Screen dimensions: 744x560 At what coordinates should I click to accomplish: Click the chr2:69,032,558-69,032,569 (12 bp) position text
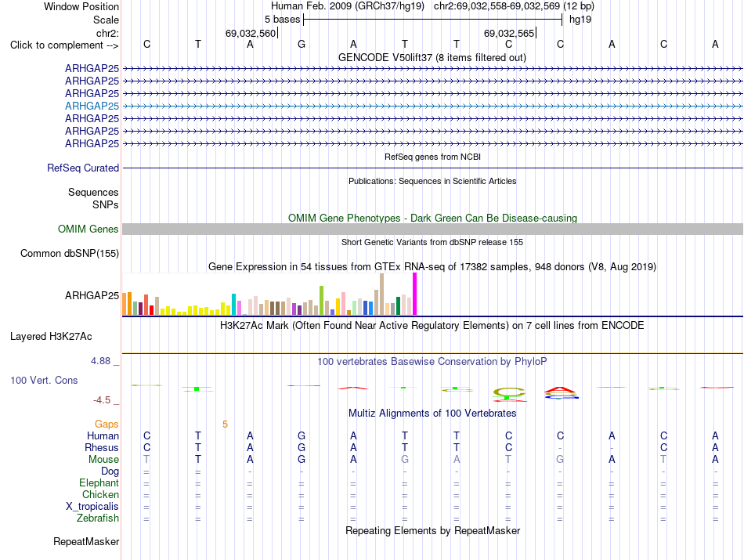[514, 6]
